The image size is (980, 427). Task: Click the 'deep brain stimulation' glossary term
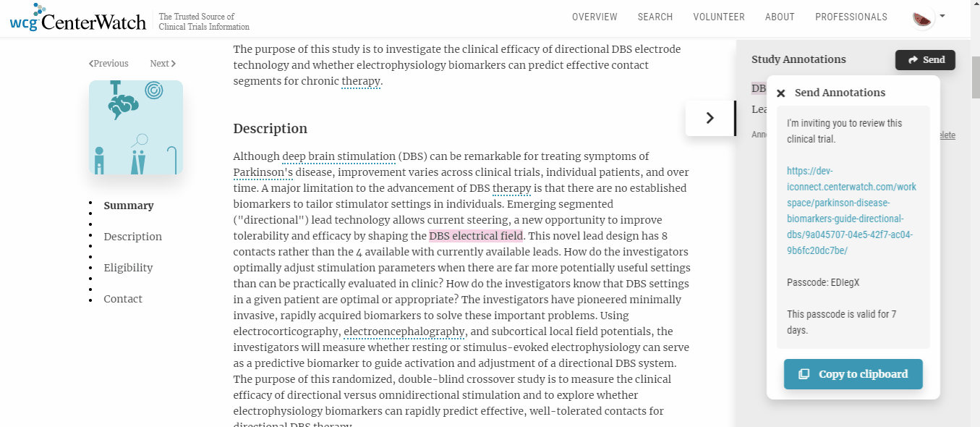[338, 156]
